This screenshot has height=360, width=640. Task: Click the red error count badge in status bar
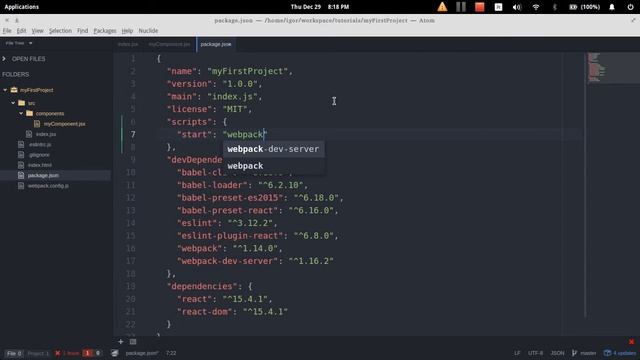(87, 353)
